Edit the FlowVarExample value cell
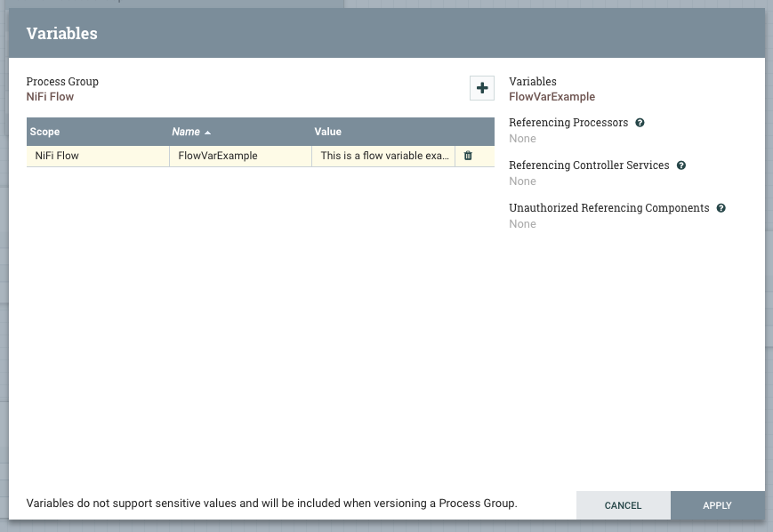The image size is (773, 532). 382,155
